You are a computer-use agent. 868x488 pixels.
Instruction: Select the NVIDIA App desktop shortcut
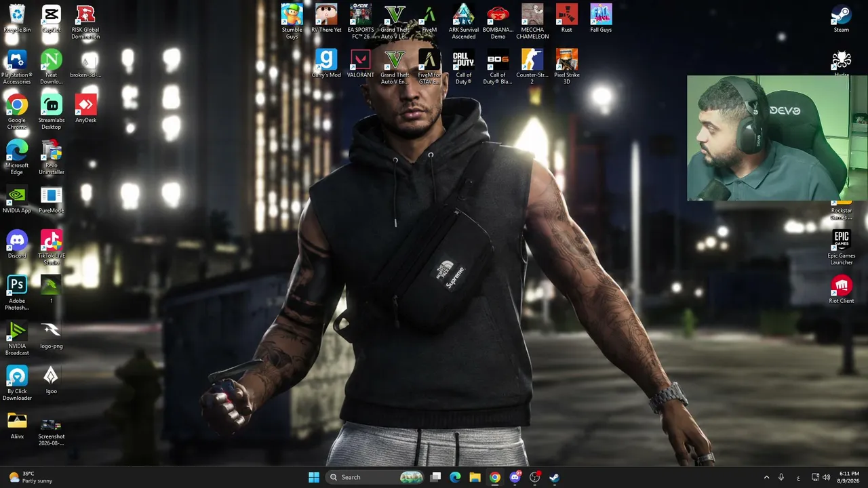(17, 200)
